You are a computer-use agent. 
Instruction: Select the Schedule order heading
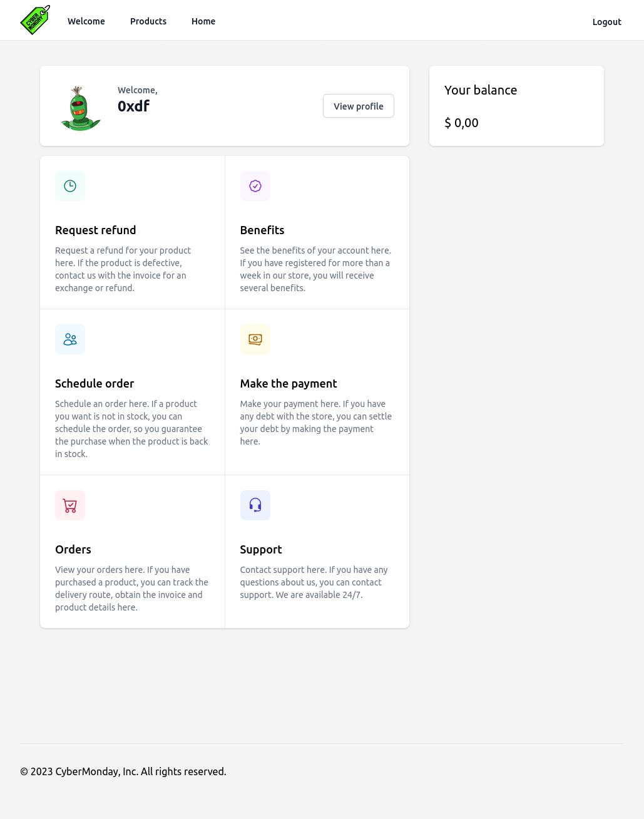tap(95, 384)
